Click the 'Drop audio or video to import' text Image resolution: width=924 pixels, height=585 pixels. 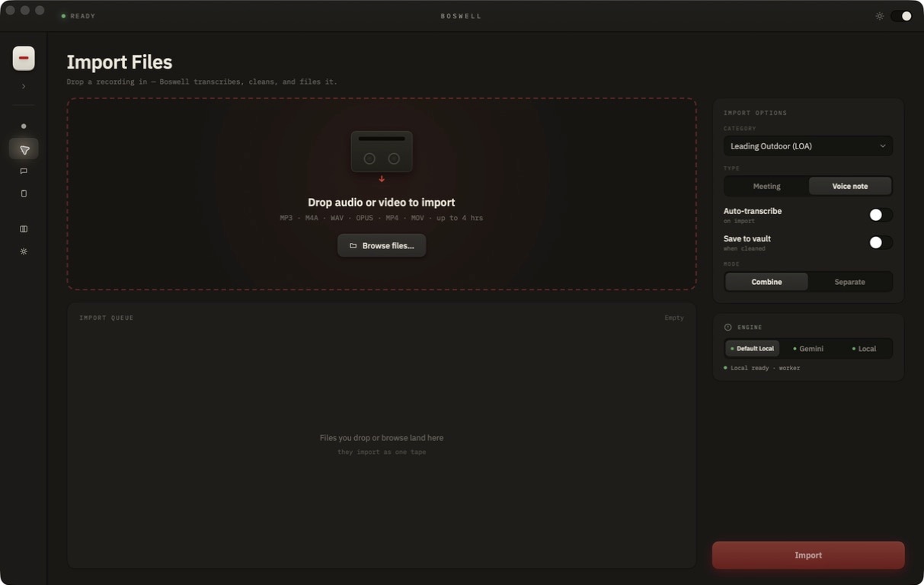tap(382, 202)
